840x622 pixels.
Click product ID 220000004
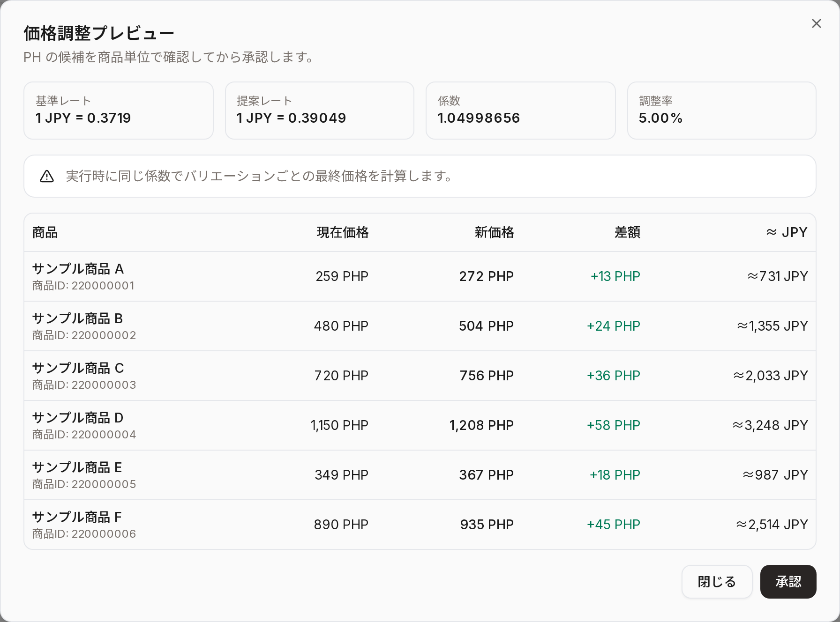[84, 435]
